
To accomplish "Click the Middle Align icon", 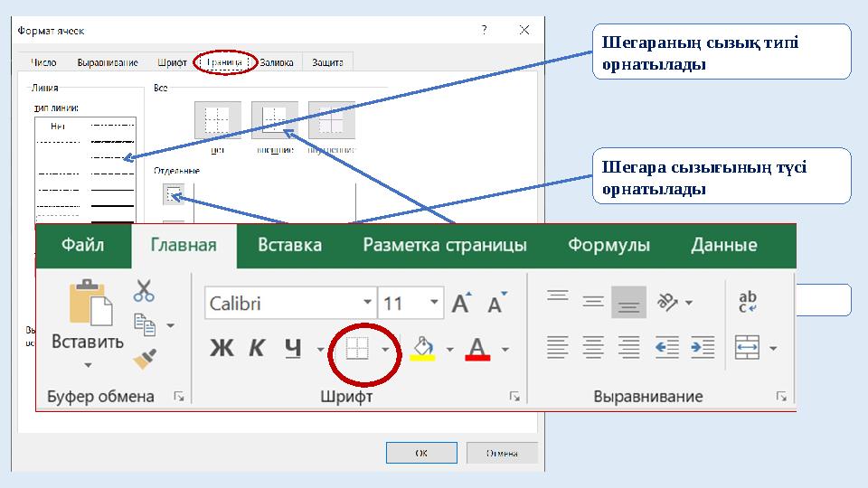I will (x=593, y=302).
